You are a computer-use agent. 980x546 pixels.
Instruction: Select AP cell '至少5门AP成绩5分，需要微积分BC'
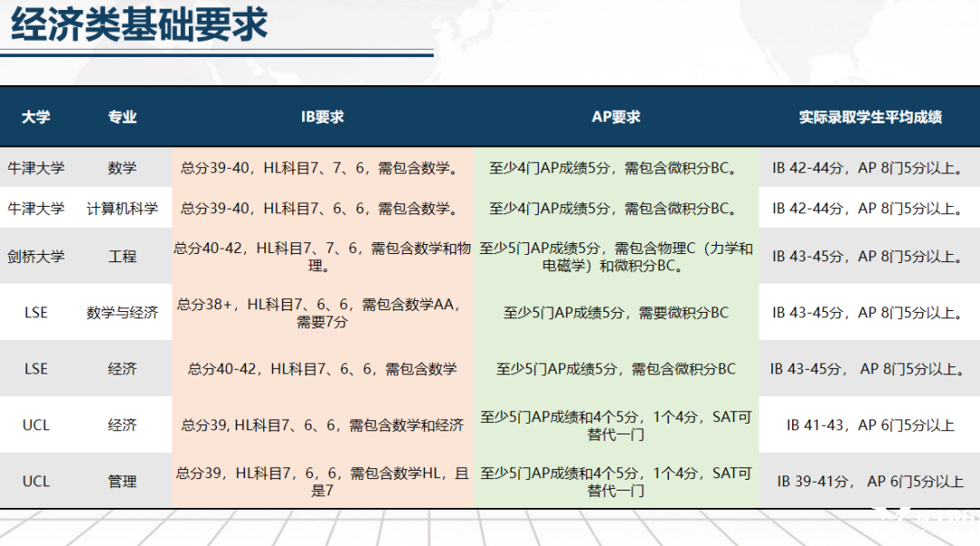(x=616, y=312)
